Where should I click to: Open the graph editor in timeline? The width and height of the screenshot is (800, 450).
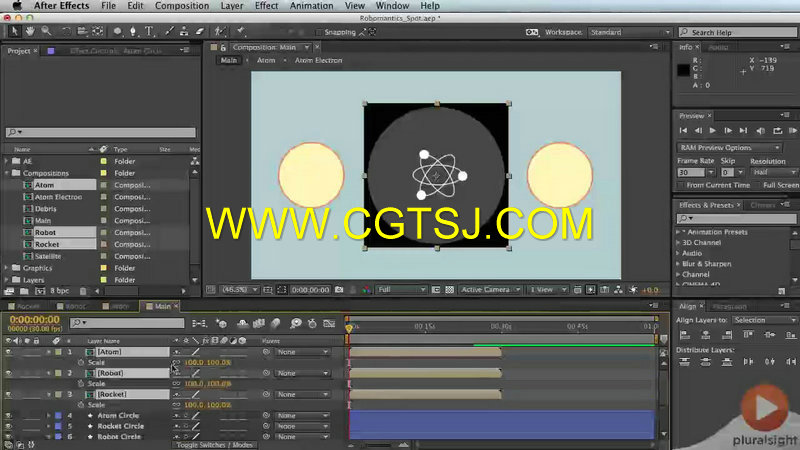click(329, 323)
